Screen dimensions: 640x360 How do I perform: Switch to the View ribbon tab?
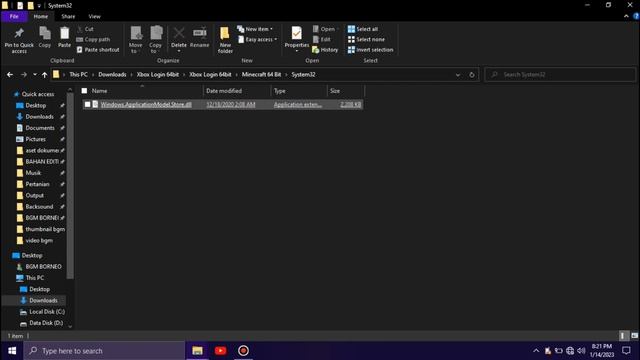[x=94, y=16]
